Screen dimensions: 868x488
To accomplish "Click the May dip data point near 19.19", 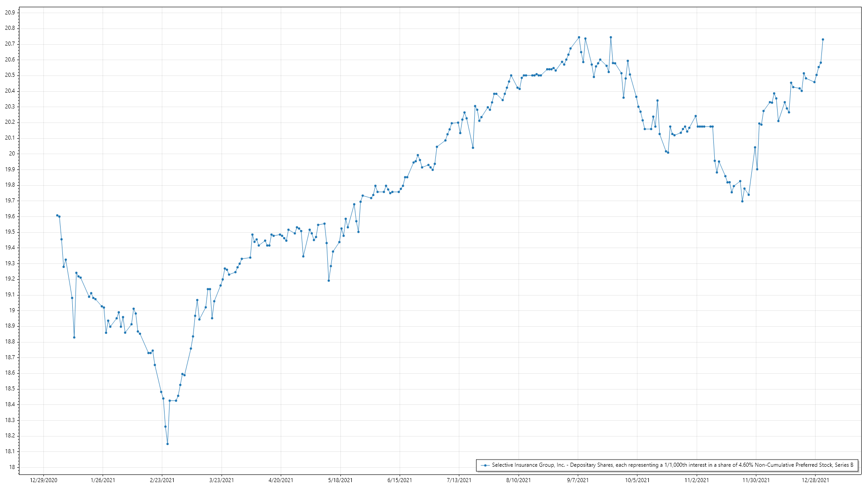I will 329,281.
